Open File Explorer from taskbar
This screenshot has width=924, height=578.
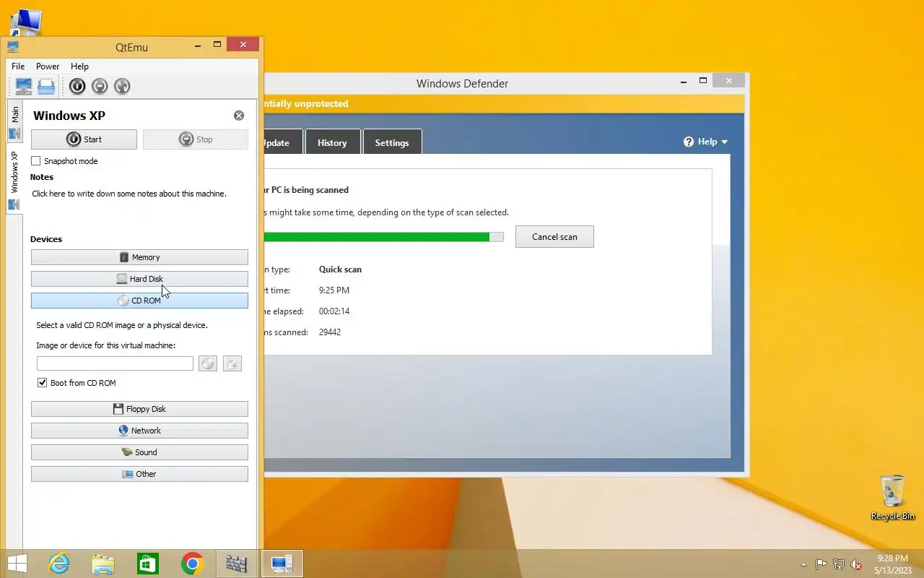(103, 564)
